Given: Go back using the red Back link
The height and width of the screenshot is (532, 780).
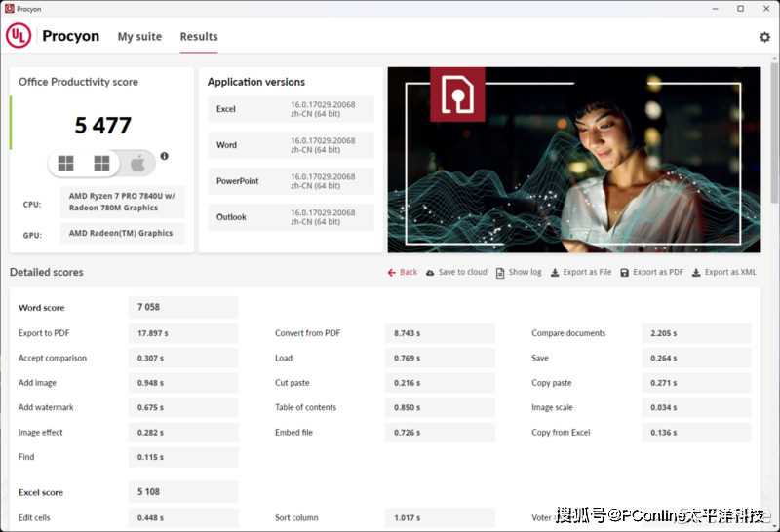Looking at the screenshot, I should pyautogui.click(x=402, y=273).
